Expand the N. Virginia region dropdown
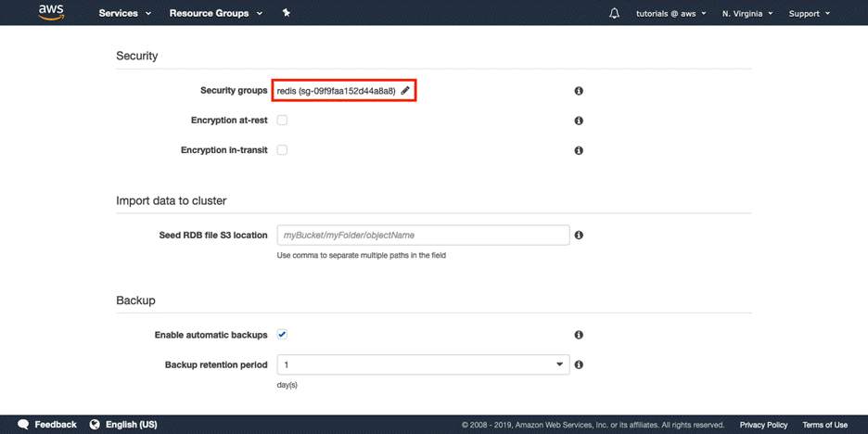This screenshot has height=434, width=868. 748,13
